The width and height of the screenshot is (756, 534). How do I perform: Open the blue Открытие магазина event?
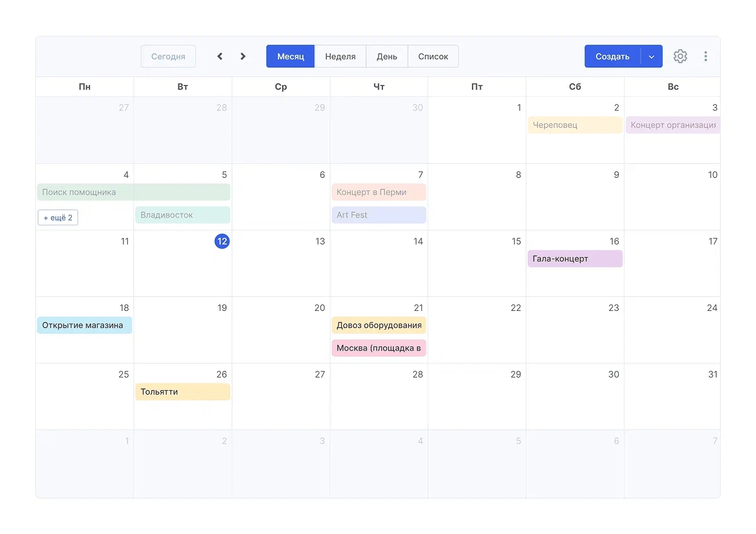[84, 325]
